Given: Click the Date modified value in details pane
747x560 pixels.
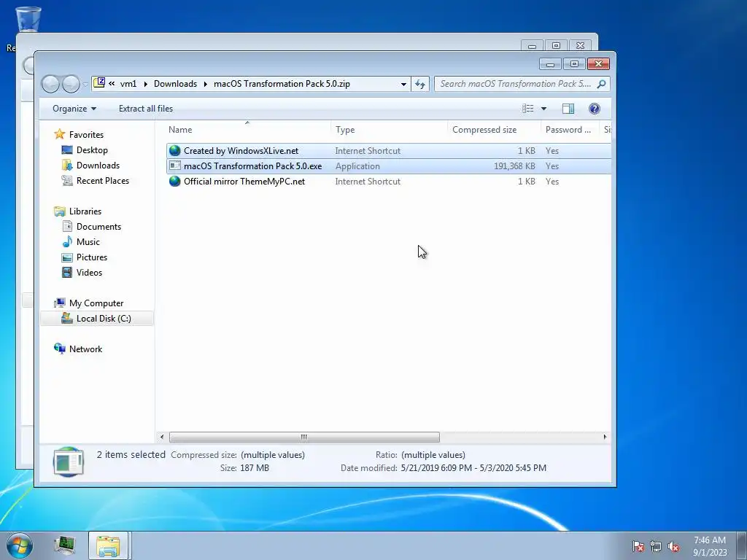Looking at the screenshot, I should (x=473, y=467).
